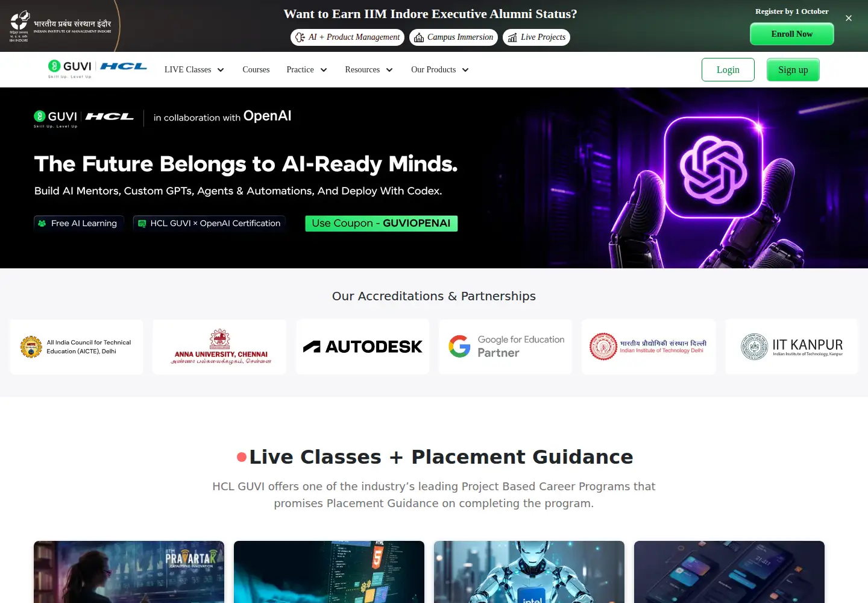The image size is (868, 603).
Task: Click the Sign up button
Action: pos(793,69)
